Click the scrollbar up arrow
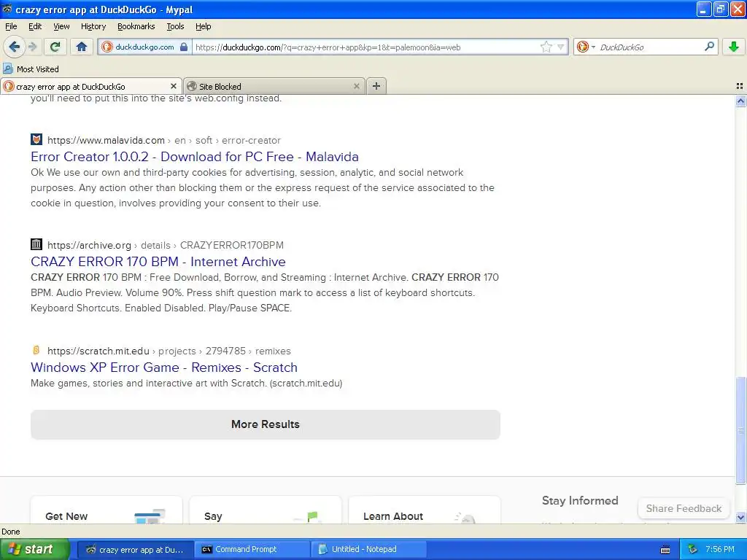Screen dimensions: 747x560 [x=740, y=101]
